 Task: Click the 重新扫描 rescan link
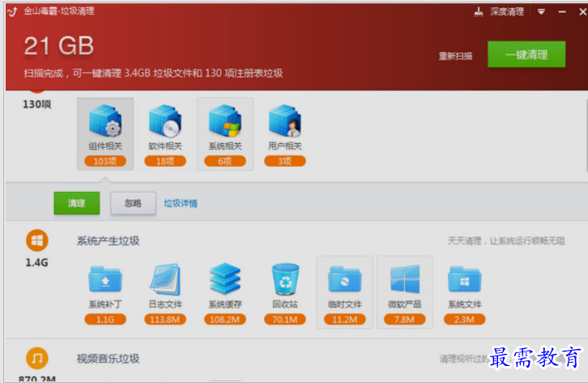tap(455, 56)
